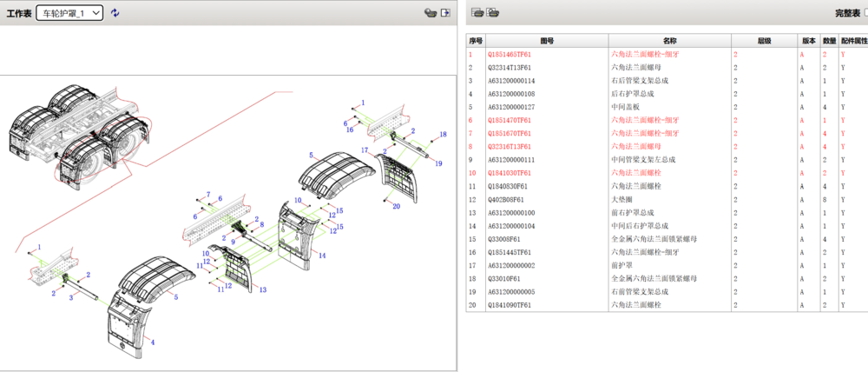Click callout number 20 in the diagram
Image resolution: width=868 pixels, height=372 pixels.
tap(396, 206)
